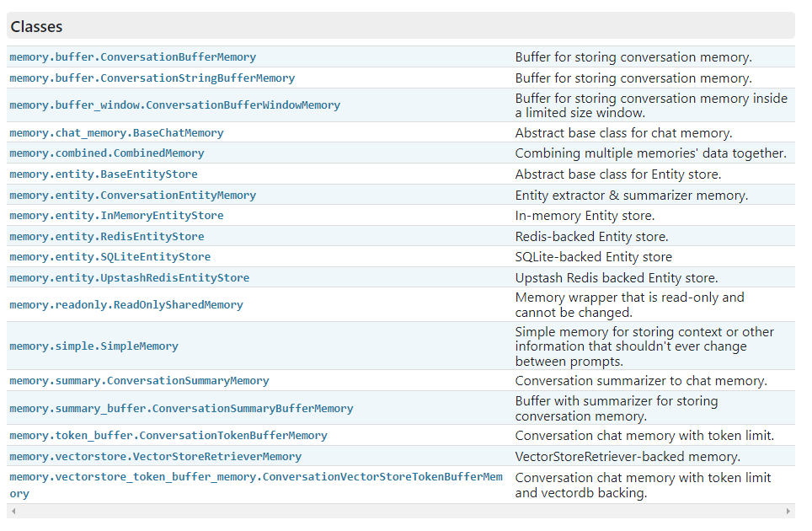Open memory.vectorstore.VectorStoreRetrieverMemory link
This screenshot has height=531, width=812.
coord(155,457)
